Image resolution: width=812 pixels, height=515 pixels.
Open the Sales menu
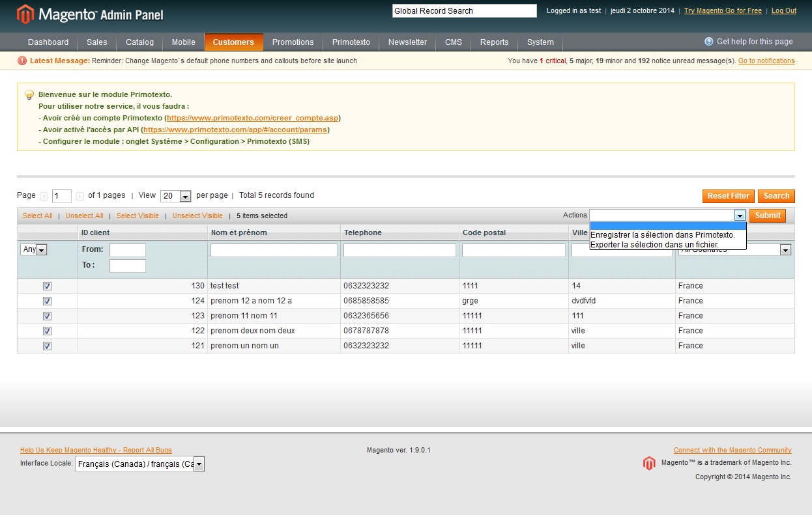(x=96, y=42)
